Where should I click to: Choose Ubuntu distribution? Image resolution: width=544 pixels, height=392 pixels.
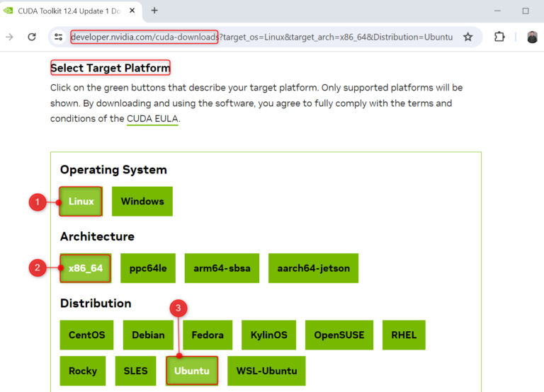(192, 371)
